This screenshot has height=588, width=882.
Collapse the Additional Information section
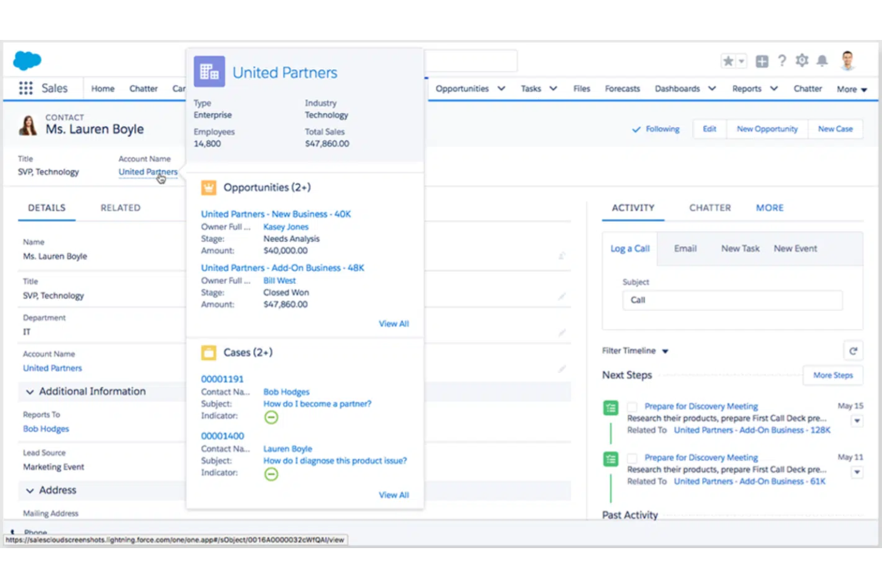(x=31, y=391)
